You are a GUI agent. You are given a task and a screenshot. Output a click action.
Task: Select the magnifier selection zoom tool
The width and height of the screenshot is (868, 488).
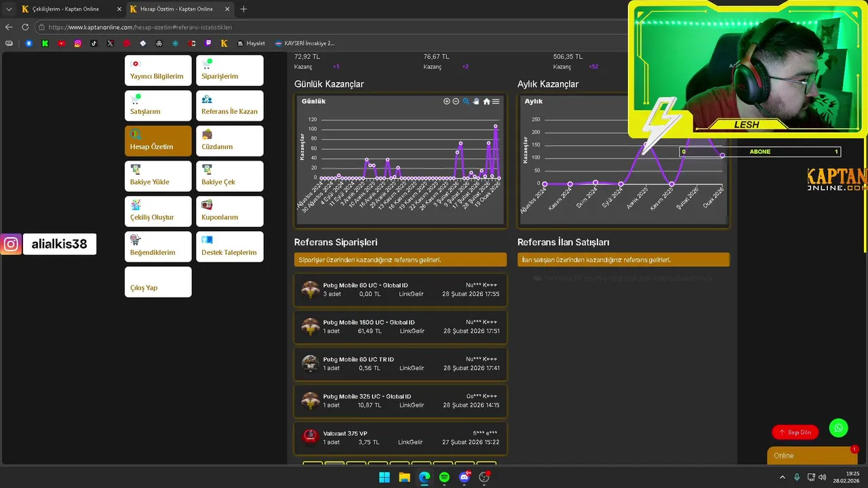point(466,101)
